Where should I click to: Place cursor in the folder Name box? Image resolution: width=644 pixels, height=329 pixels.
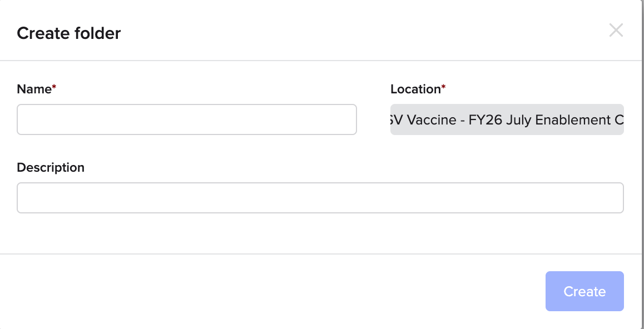(186, 119)
